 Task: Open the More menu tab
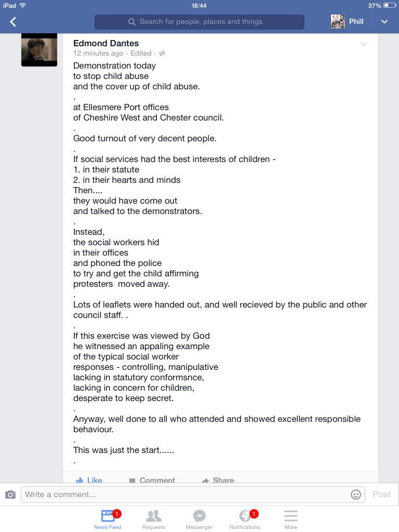pos(291,519)
